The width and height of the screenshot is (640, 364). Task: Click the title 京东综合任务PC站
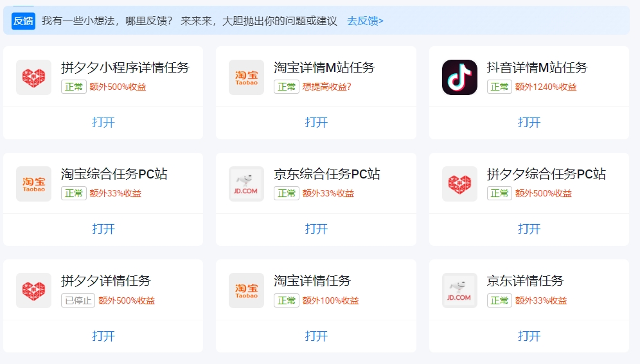[327, 174]
